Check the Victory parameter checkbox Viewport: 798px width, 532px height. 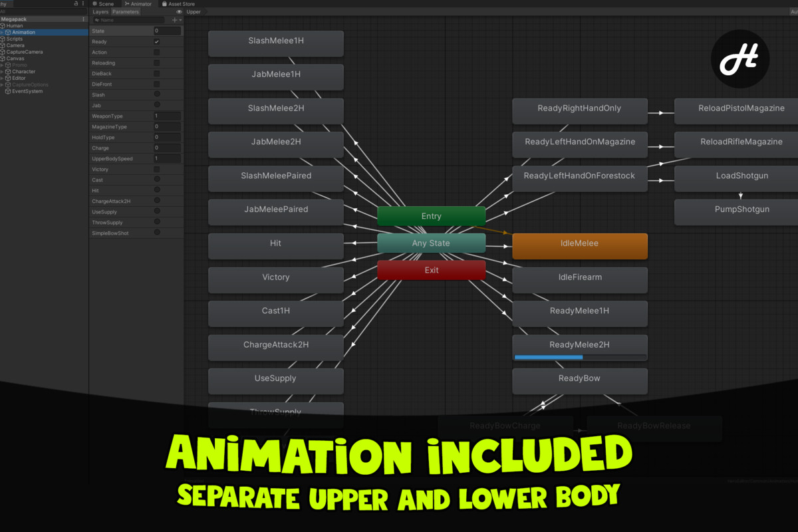[157, 170]
